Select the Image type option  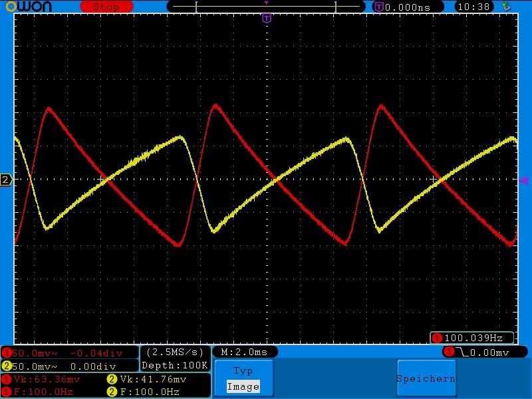pyautogui.click(x=243, y=386)
